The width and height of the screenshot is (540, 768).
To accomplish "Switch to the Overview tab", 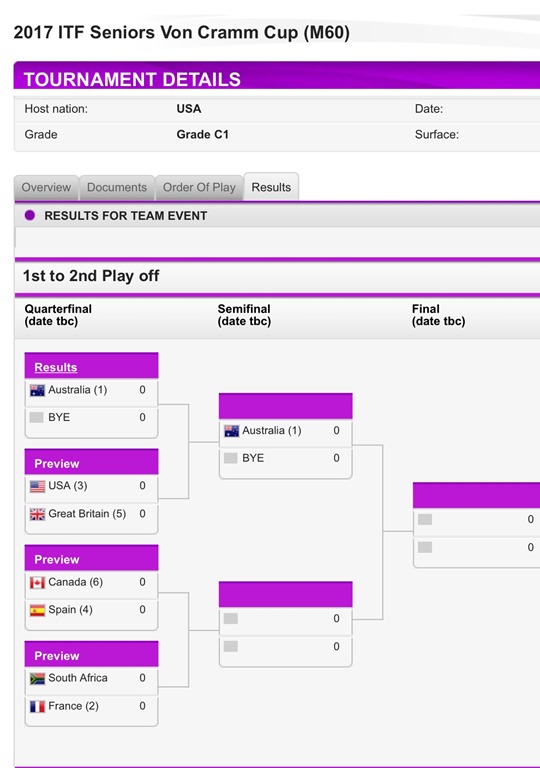I will 46,188.
